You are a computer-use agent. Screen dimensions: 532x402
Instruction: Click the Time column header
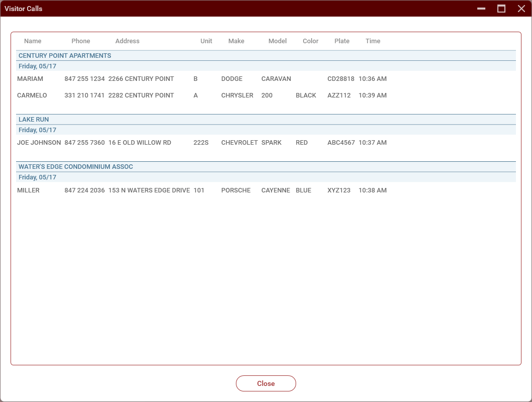373,41
